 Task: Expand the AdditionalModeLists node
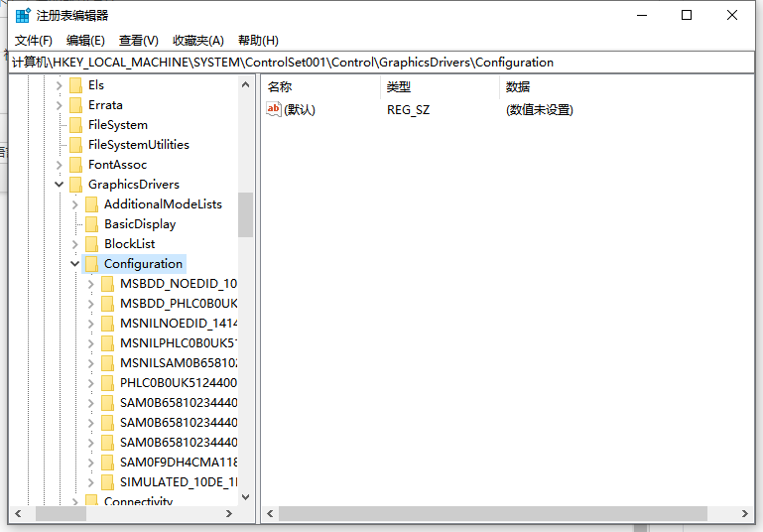pos(75,204)
